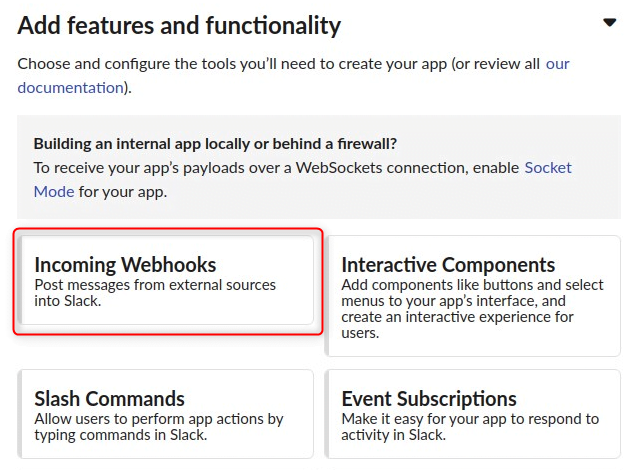Screen dimensions: 644x470
Task: Click the word 'Mode' in the firewall notice
Action: (x=54, y=192)
